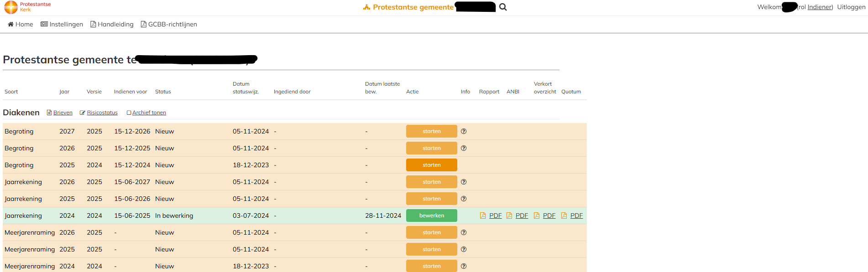Go to Home menu item
The width and height of the screenshot is (868, 272).
click(21, 24)
